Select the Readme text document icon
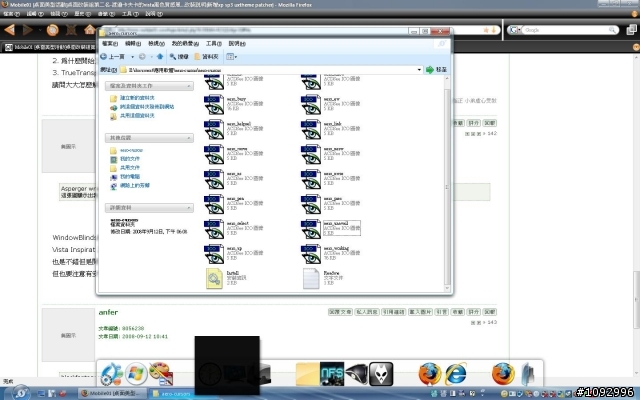 [311, 278]
